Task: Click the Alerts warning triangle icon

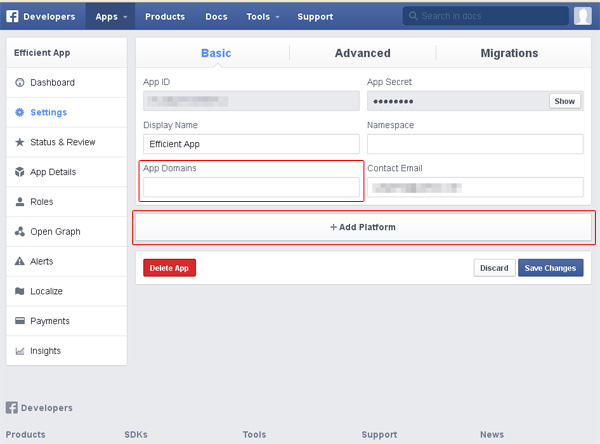Action: [x=20, y=261]
